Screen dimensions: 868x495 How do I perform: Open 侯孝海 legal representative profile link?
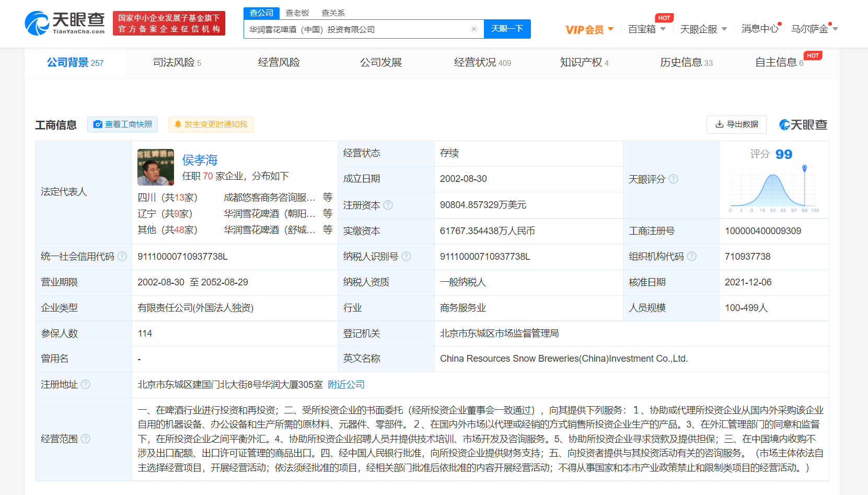(200, 160)
